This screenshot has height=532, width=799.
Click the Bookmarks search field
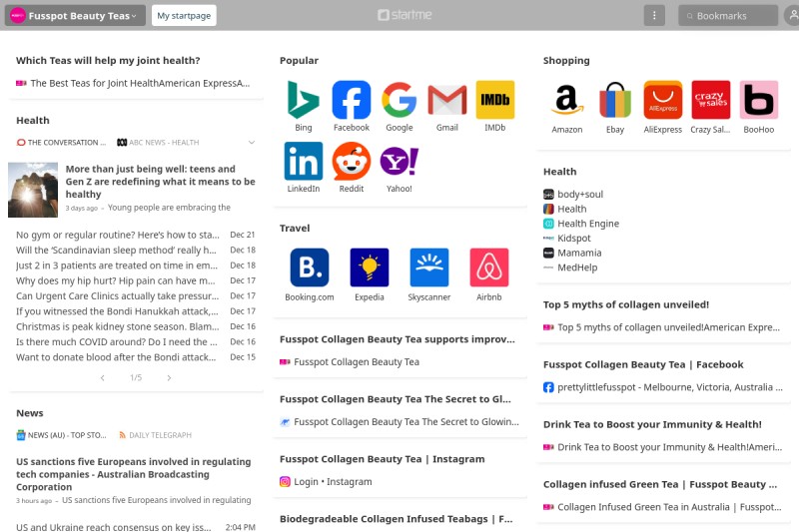click(x=728, y=15)
